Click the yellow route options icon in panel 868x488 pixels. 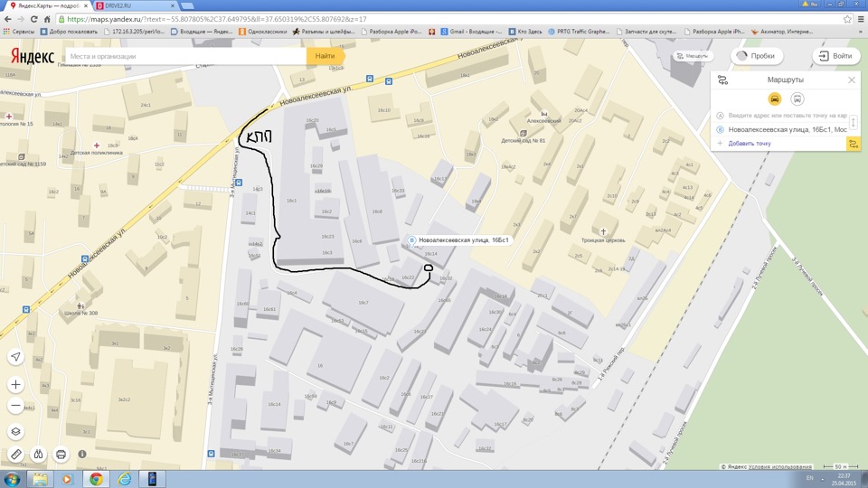(853, 145)
